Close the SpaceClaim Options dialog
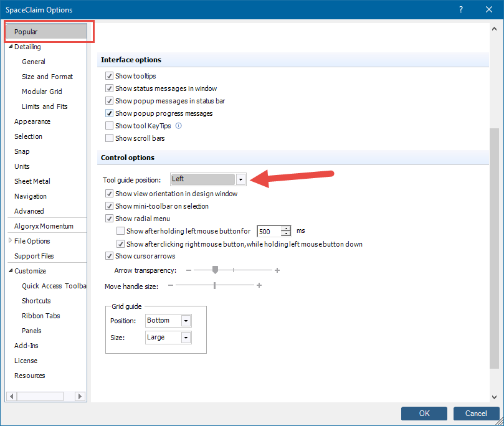Image resolution: width=504 pixels, height=426 pixels. tap(489, 9)
